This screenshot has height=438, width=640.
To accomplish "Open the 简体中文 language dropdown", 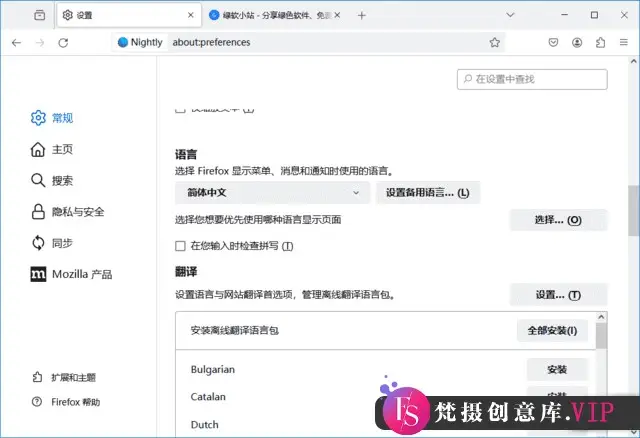I will tap(272, 193).
